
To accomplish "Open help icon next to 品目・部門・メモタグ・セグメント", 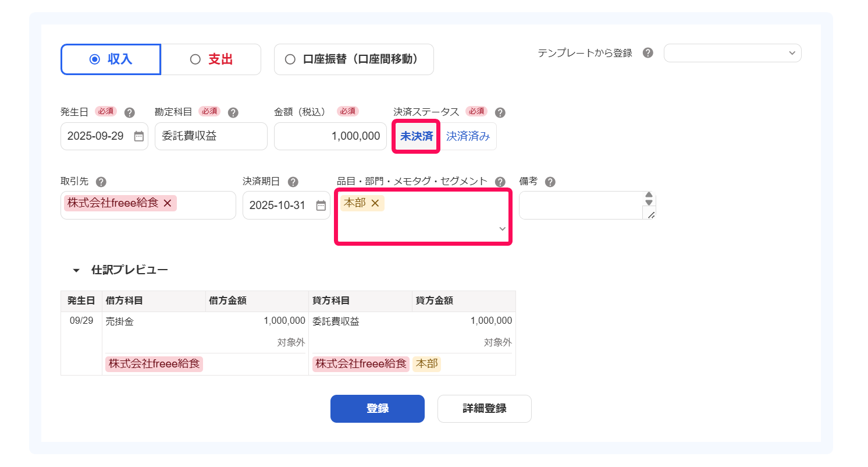I will click(x=500, y=182).
